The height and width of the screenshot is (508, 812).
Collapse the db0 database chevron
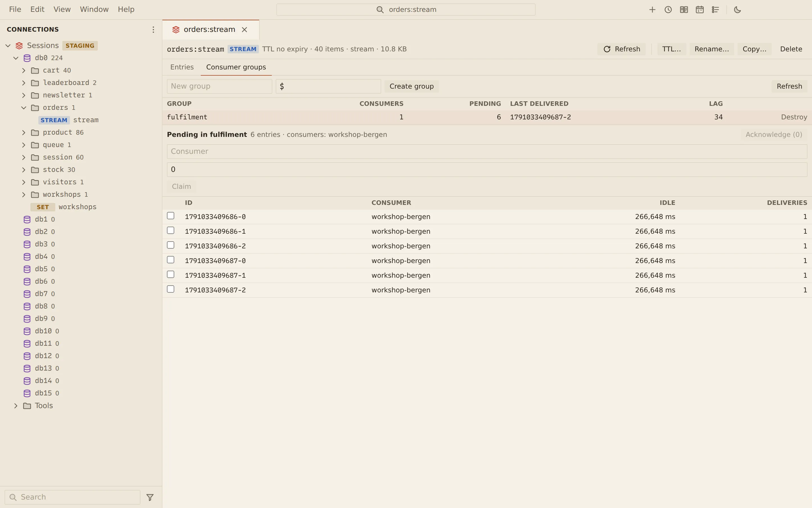[x=16, y=58]
